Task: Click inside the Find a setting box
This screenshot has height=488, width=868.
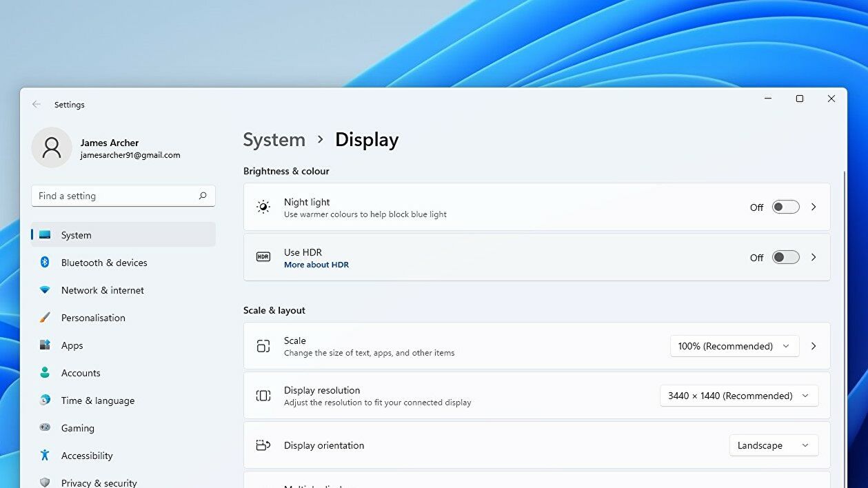Action: (x=123, y=196)
